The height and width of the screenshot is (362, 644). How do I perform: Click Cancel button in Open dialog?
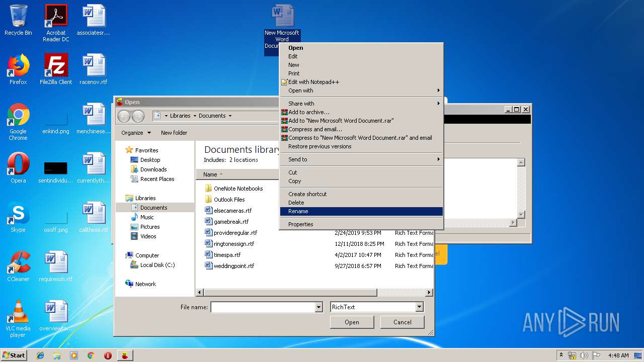point(402,322)
